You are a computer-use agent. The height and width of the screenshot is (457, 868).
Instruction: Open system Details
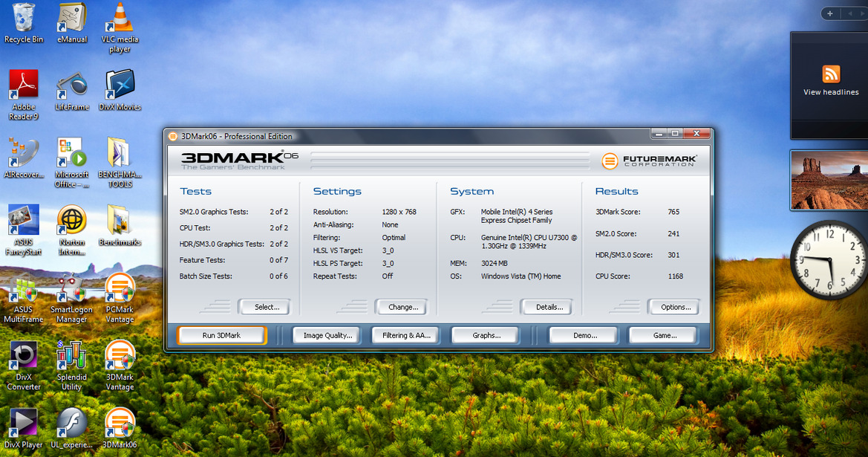(x=547, y=307)
